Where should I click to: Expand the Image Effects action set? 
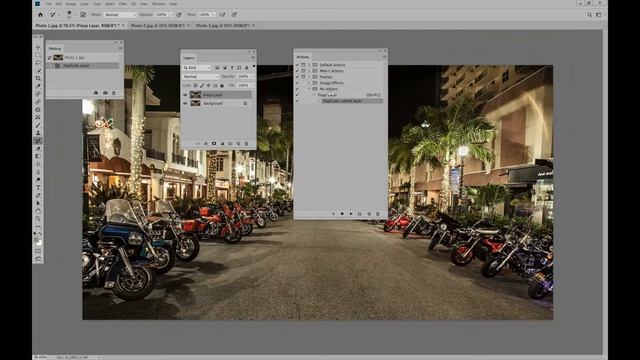coord(309,83)
